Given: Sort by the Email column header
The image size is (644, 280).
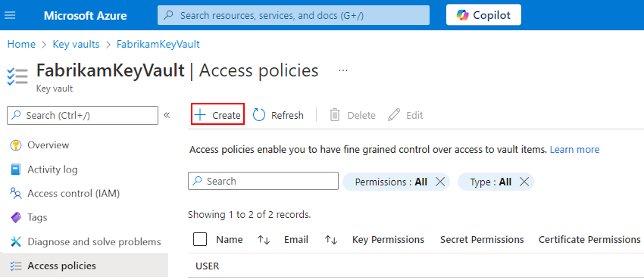Looking at the screenshot, I should tap(296, 239).
